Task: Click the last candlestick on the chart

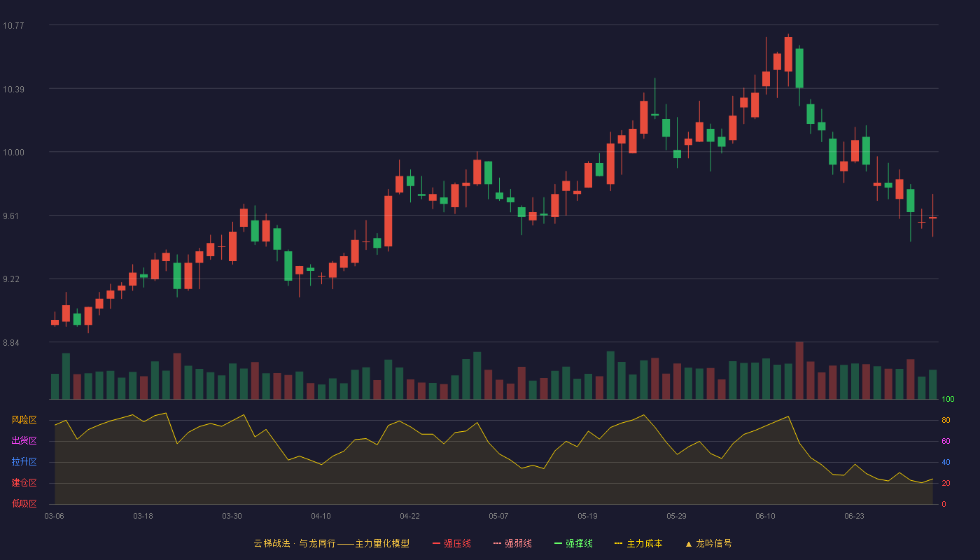Action: (932, 218)
